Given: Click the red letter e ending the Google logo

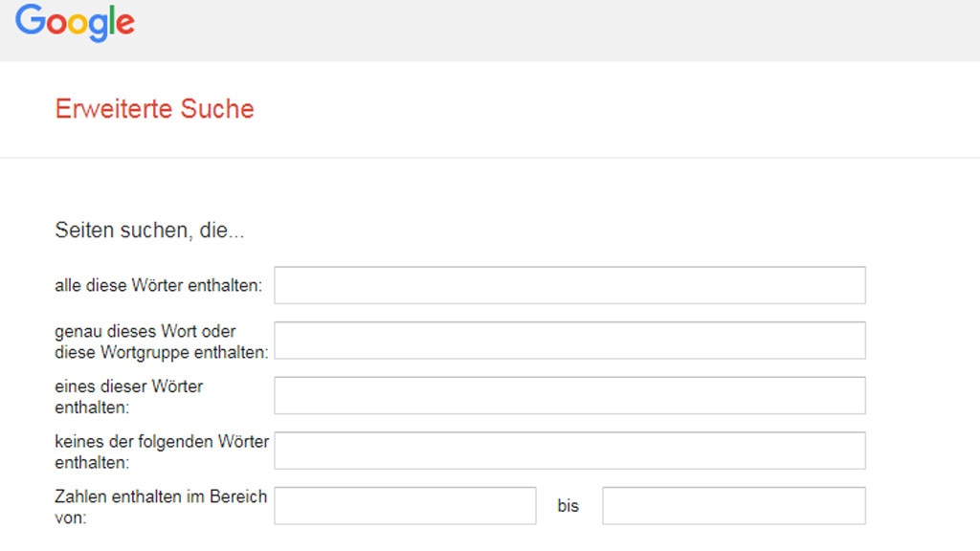Looking at the screenshot, I should tap(124, 25).
